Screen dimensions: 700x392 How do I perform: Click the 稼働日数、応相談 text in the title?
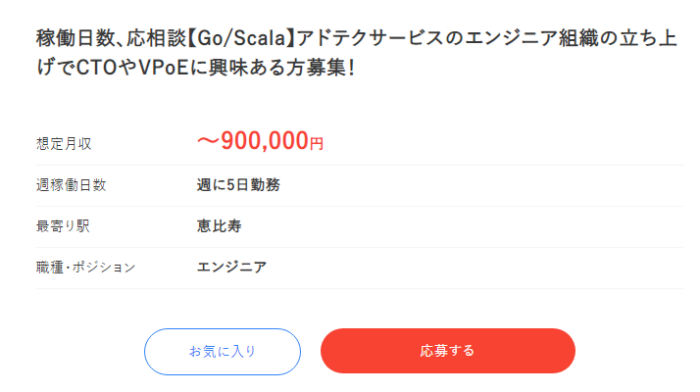tap(111, 38)
